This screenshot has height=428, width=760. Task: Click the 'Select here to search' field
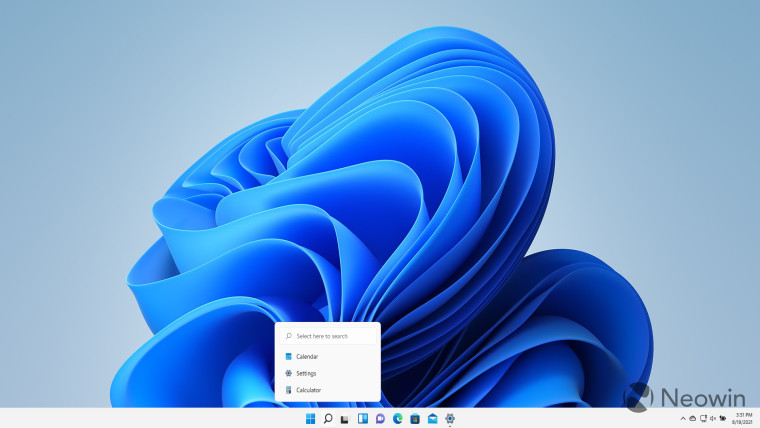tap(328, 336)
